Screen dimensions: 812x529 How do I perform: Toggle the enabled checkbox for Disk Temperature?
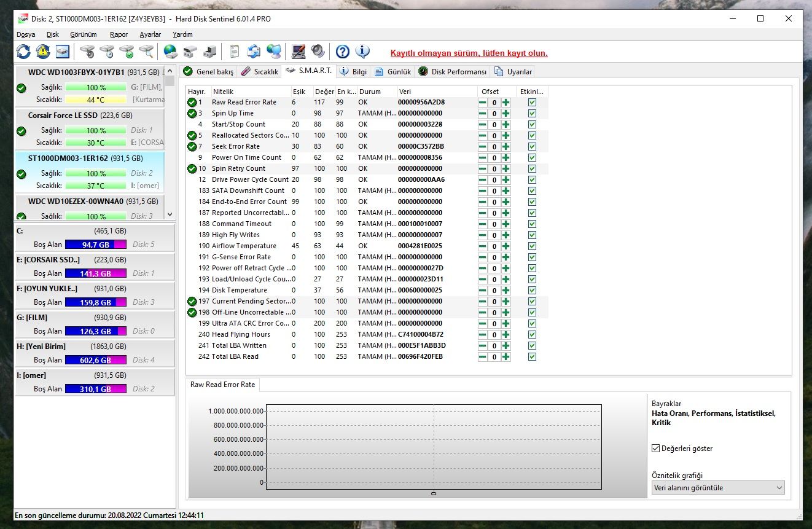click(532, 291)
